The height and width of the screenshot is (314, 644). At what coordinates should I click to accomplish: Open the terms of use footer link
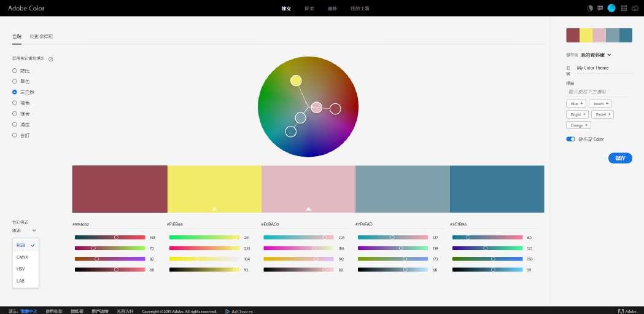click(54, 311)
